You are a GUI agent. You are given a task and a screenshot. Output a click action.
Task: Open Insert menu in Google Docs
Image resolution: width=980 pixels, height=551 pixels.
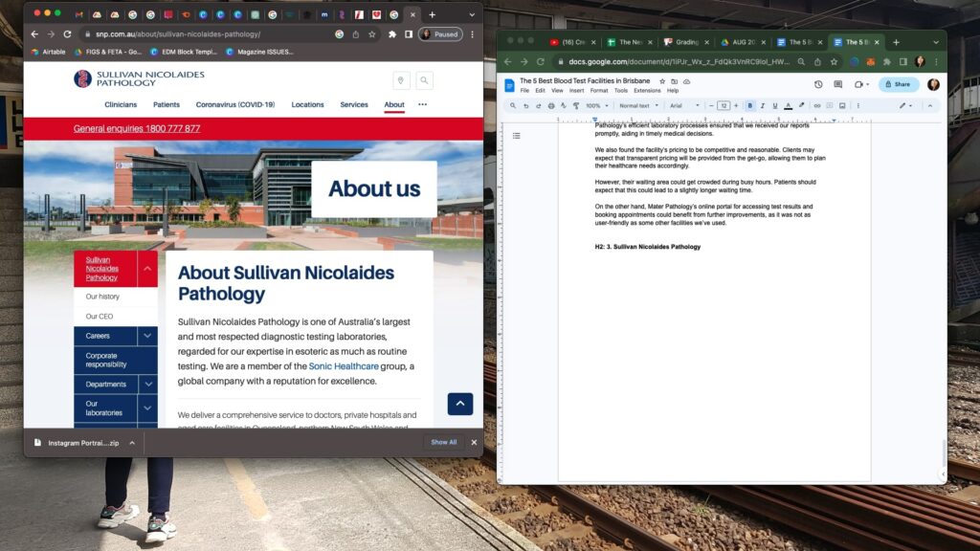(576, 91)
